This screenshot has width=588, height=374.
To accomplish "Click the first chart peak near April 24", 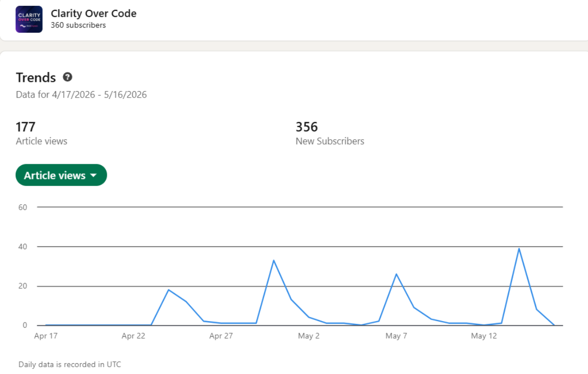I will coord(169,290).
